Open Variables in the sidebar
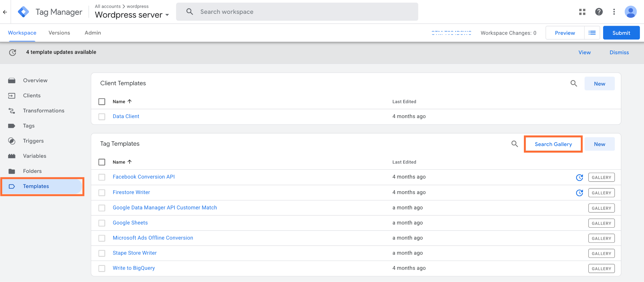 pos(35,156)
